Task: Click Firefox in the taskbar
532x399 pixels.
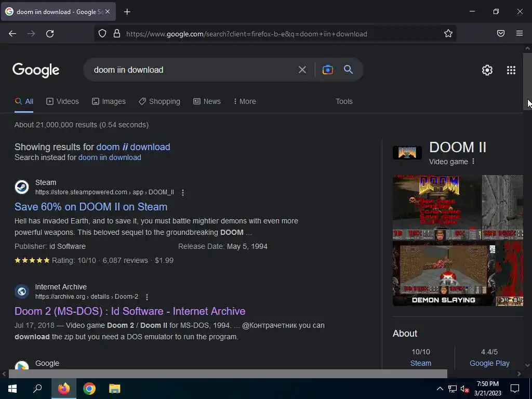Action: tap(64, 389)
